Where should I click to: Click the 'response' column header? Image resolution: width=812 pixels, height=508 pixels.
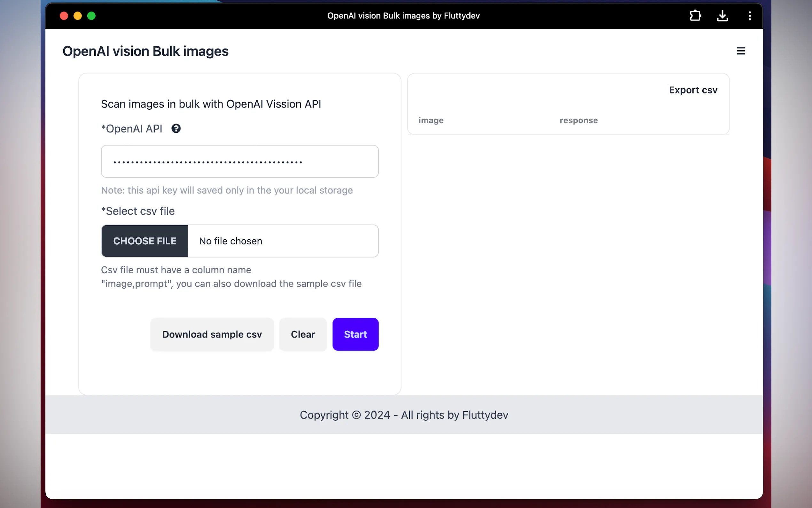(579, 120)
